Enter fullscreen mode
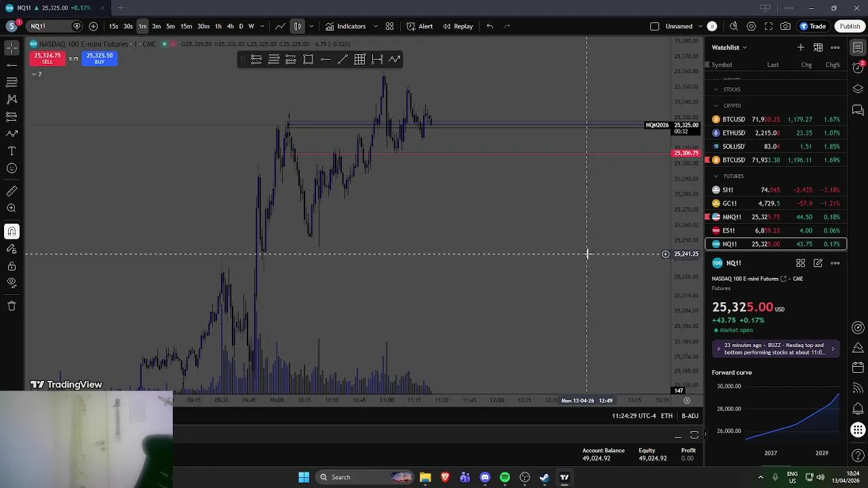 pos(768,26)
